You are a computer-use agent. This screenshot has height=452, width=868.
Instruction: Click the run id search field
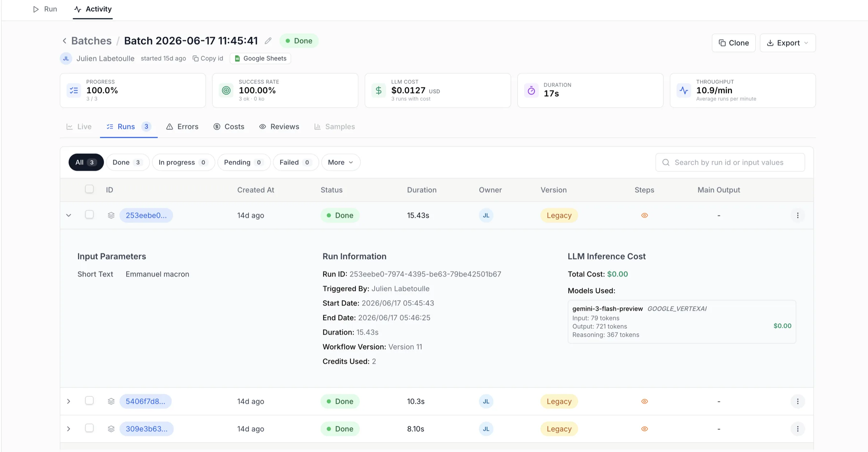(730, 162)
